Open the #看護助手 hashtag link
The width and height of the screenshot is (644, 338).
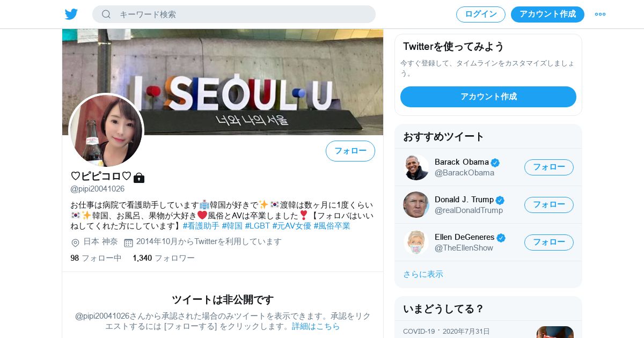click(x=201, y=226)
